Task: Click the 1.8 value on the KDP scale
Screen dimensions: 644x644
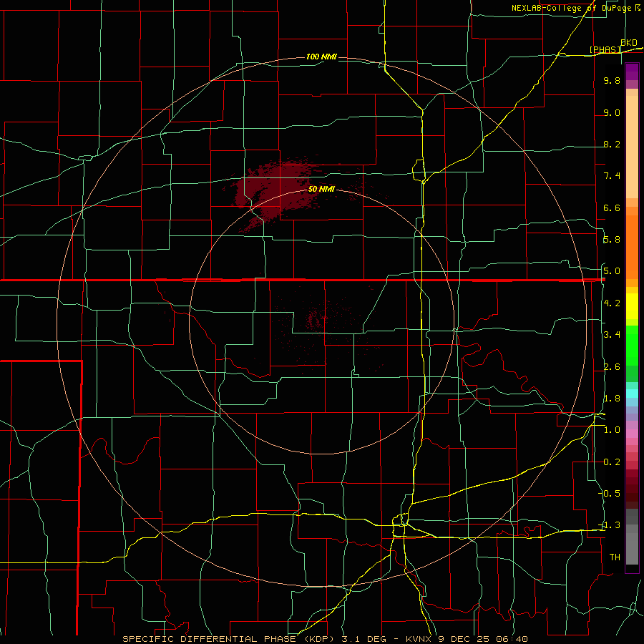Action: pos(612,399)
